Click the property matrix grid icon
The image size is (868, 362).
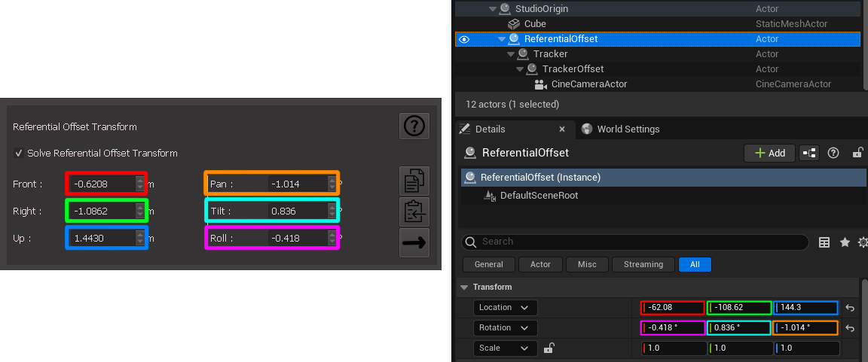[x=824, y=242]
